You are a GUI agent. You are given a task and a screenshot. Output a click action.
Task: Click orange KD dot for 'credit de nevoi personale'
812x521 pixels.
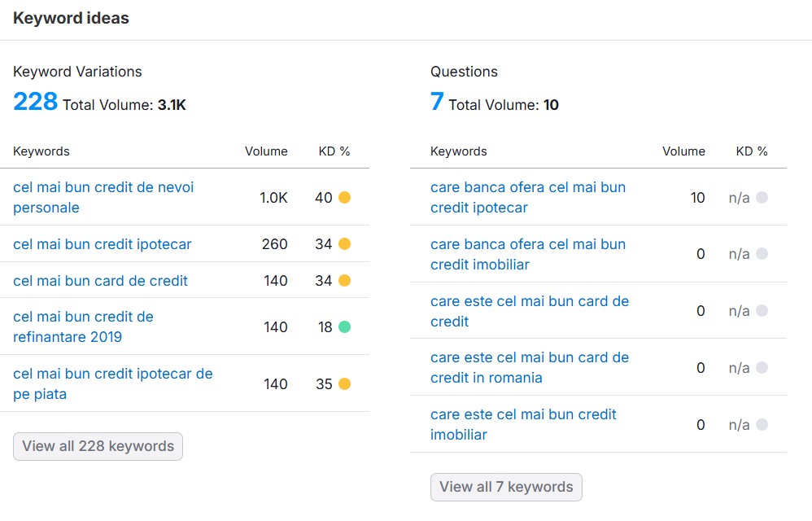(344, 197)
